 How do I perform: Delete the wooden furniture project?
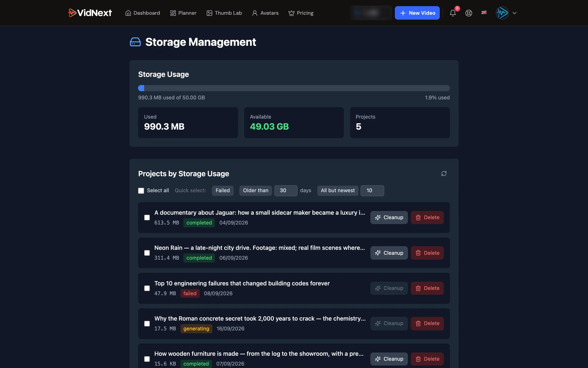(427, 359)
